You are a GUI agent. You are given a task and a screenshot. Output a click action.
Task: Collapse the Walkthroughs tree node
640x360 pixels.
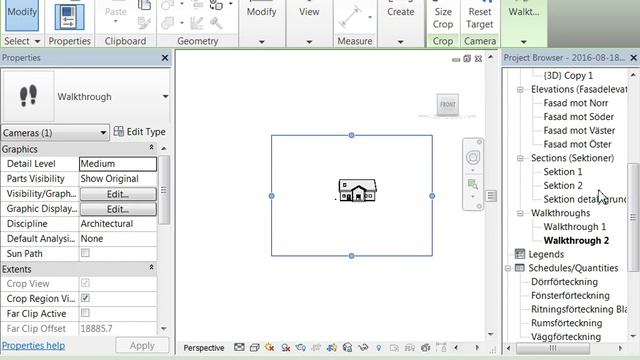520,213
